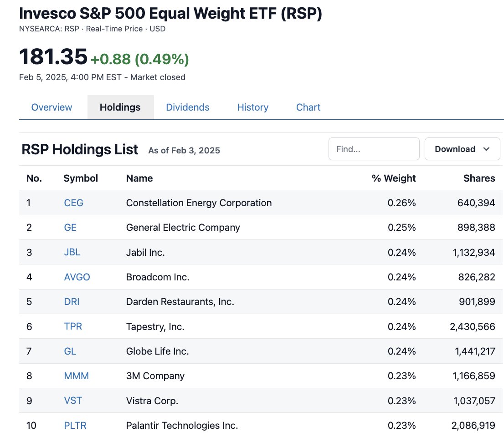This screenshot has height=437, width=504.
Task: Open the CEG symbol link
Action: coord(74,203)
